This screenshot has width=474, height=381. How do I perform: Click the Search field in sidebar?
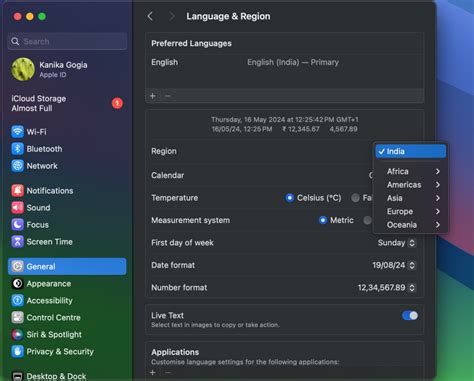(x=67, y=41)
